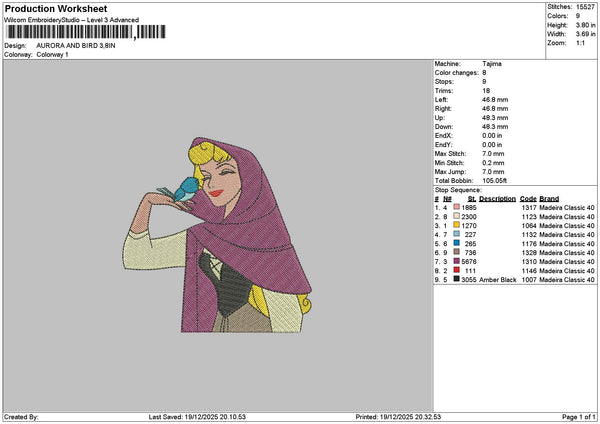
Task: Click the 'St.' column header
Action: [472, 199]
